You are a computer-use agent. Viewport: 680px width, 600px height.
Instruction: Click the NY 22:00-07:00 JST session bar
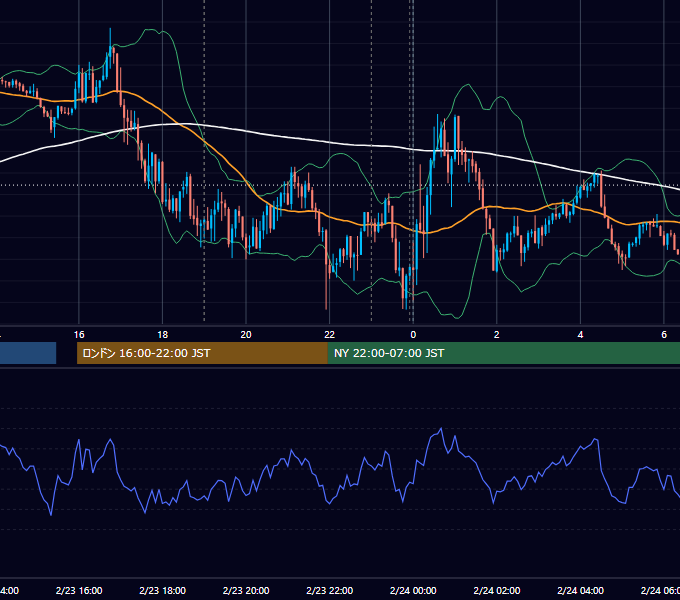coord(503,353)
